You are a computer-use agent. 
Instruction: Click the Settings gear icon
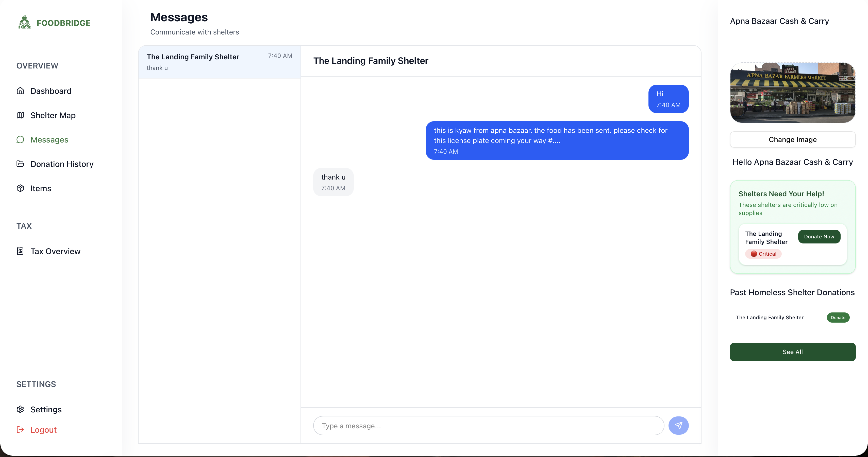[x=20, y=410]
